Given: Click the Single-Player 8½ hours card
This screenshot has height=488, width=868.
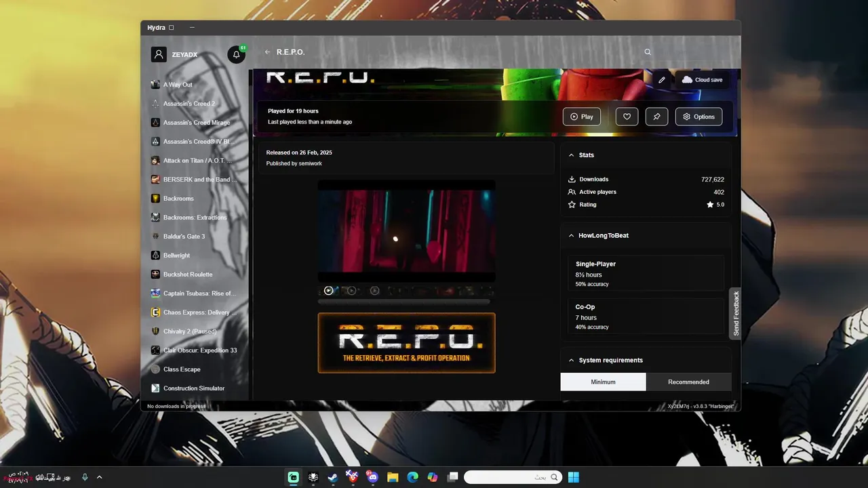Looking at the screenshot, I should 646,273.
